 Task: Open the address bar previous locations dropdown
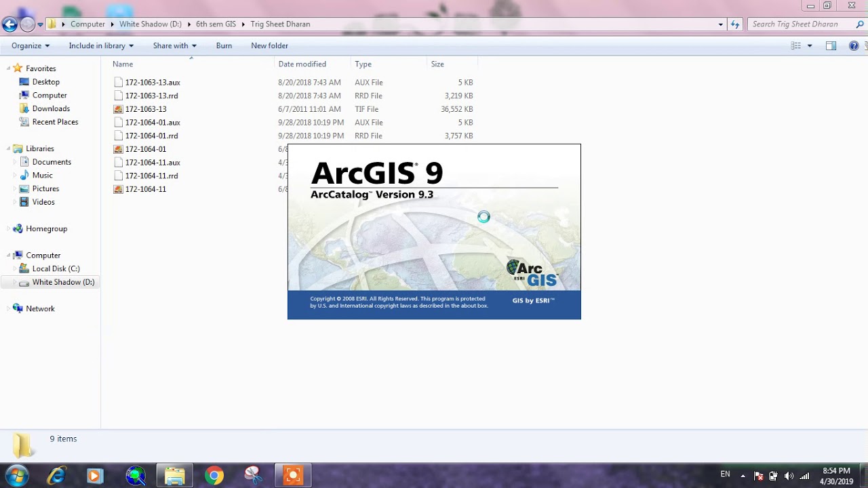click(720, 24)
